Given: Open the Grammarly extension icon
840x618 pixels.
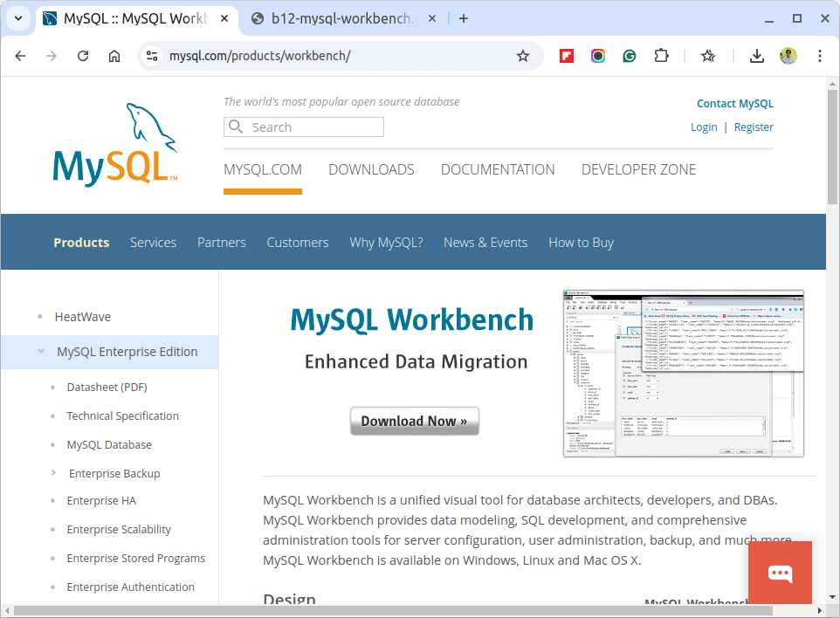Looking at the screenshot, I should pos(630,56).
